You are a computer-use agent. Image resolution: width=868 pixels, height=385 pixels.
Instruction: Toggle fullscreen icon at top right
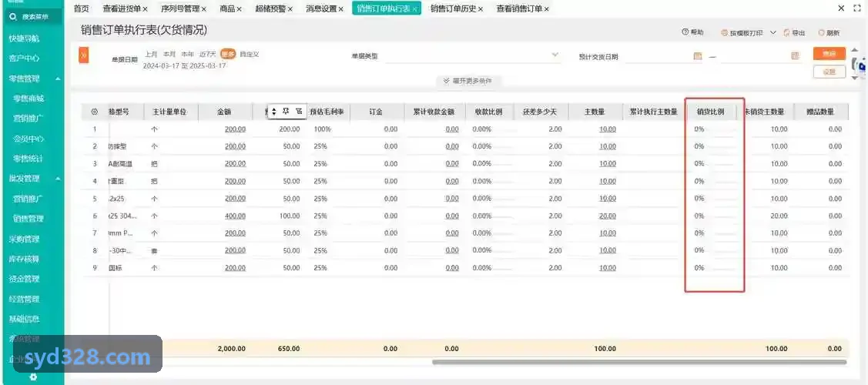[x=857, y=8]
